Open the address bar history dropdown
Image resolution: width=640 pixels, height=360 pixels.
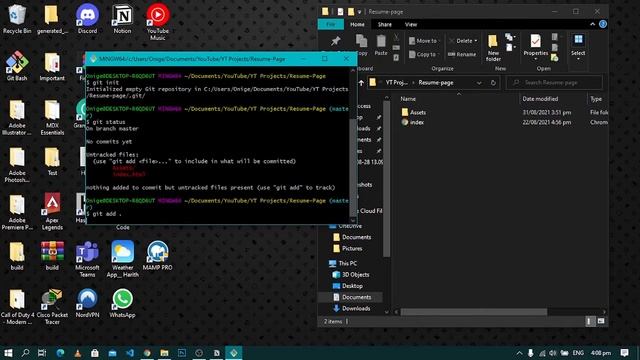[x=479, y=83]
